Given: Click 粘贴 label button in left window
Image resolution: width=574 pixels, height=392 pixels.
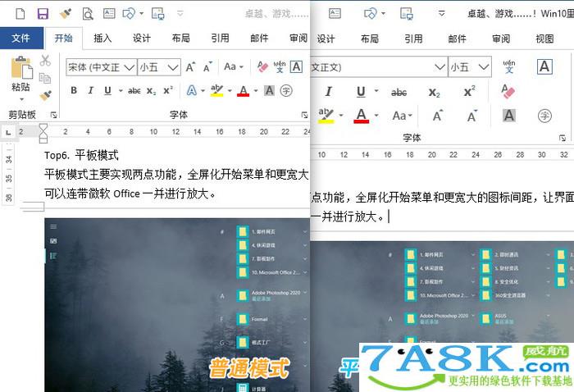Looking at the screenshot, I should tap(20, 87).
